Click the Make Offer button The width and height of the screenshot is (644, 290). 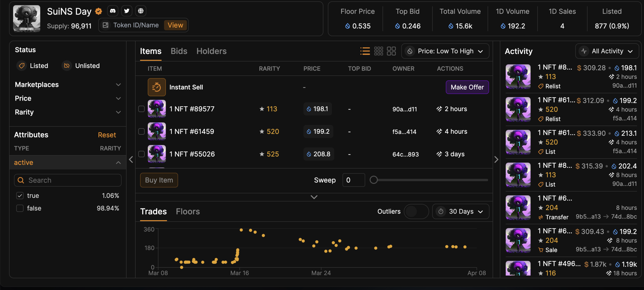click(x=467, y=87)
